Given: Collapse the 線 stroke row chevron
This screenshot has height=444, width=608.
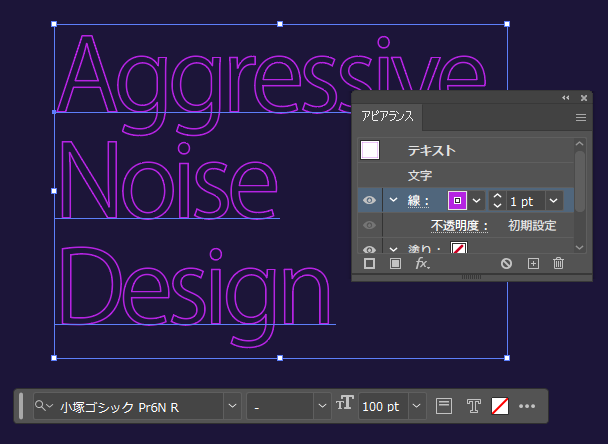Looking at the screenshot, I should pyautogui.click(x=392, y=201).
